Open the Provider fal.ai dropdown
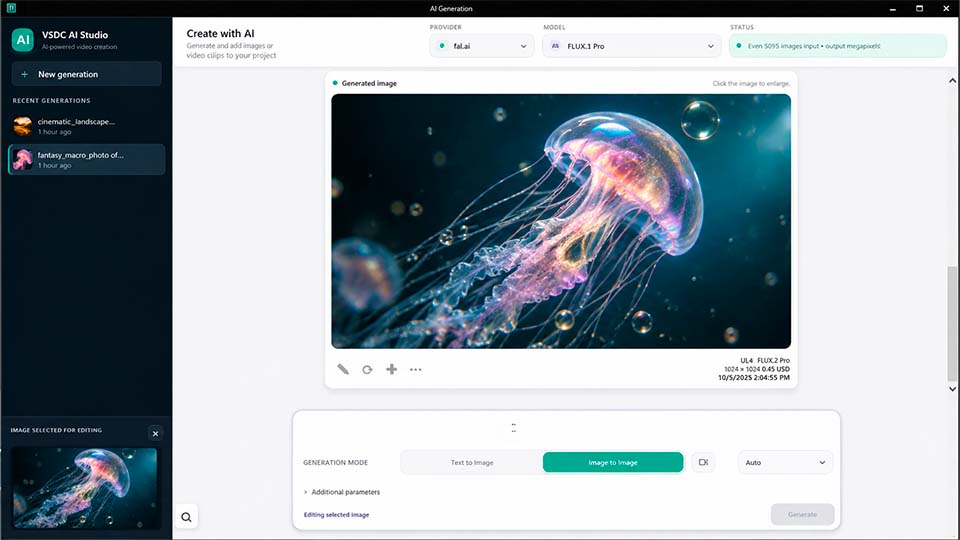The width and height of the screenshot is (960, 540). pyautogui.click(x=482, y=46)
